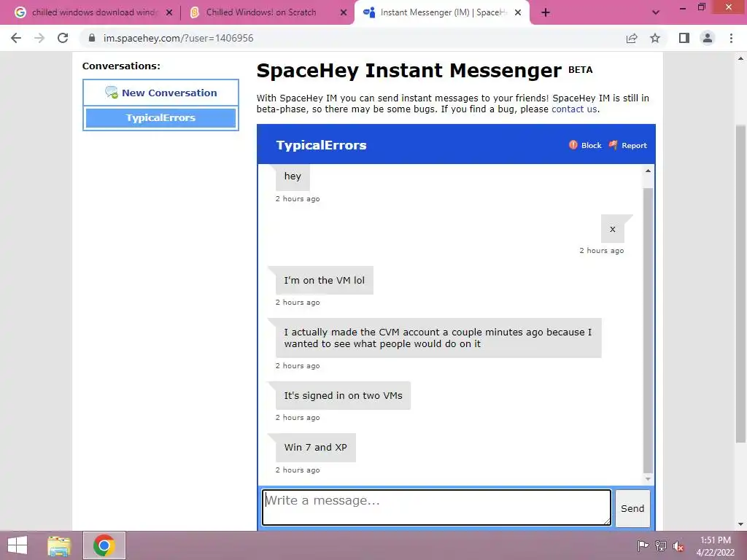Click the 'I'm on the VM lol' message
Screen dimensions: 747x560
tap(325, 281)
